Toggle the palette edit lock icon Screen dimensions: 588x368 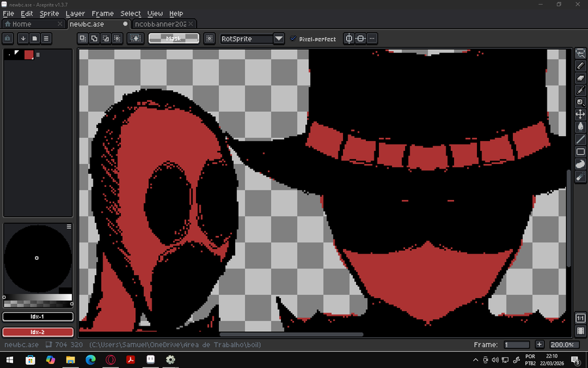coord(8,39)
